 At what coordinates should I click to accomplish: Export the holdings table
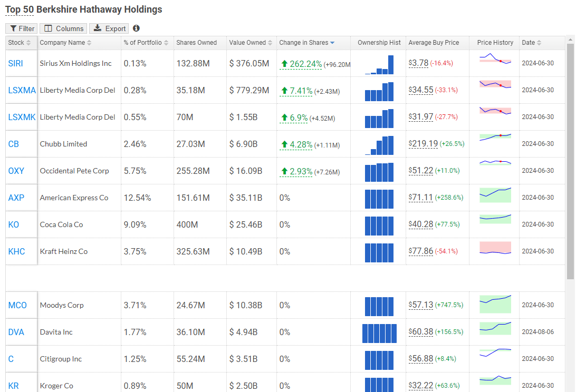110,28
